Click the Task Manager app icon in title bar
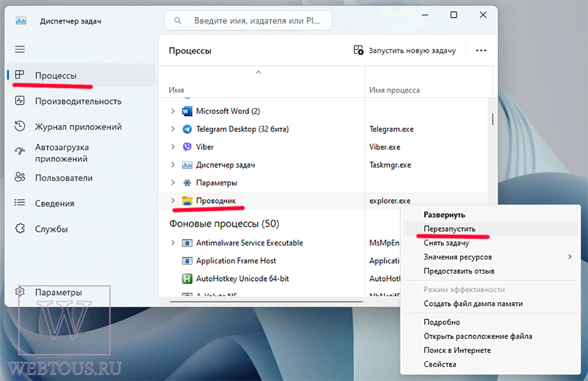Screen dimensions: 588x381 click(21, 21)
